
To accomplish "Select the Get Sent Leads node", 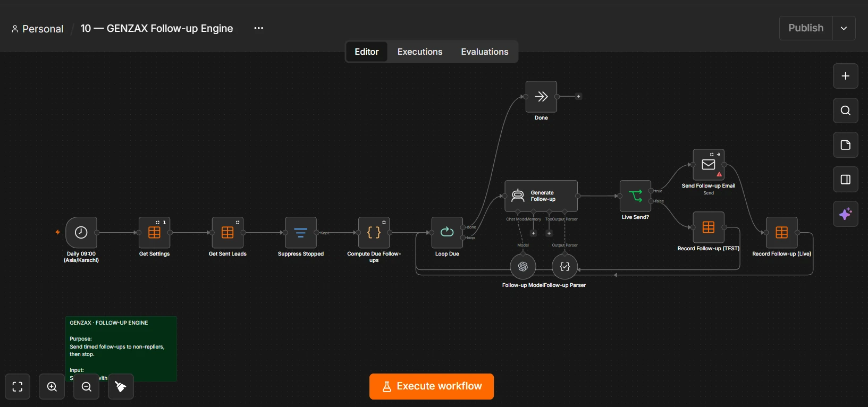I will pyautogui.click(x=227, y=232).
